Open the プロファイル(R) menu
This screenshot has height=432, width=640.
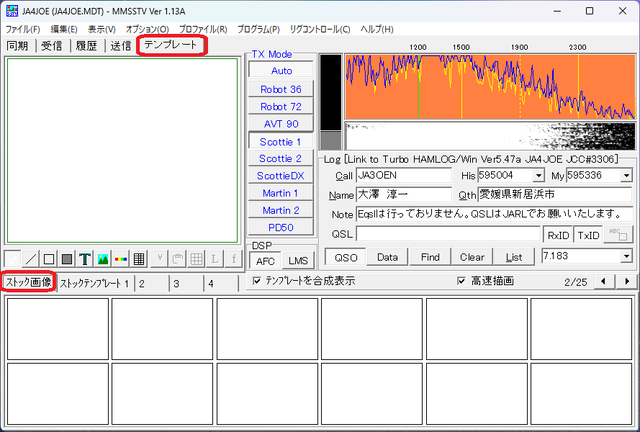point(203,29)
